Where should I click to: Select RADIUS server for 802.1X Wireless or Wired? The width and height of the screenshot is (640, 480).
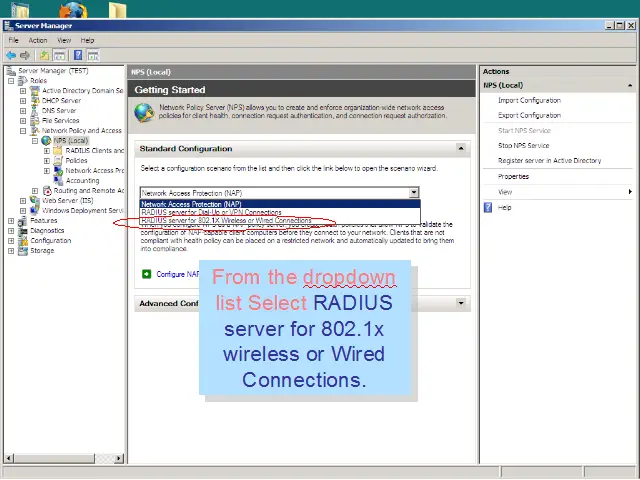pos(280,220)
